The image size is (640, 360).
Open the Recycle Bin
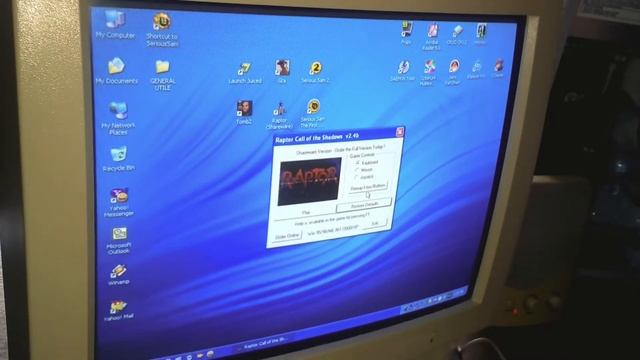[x=118, y=160]
